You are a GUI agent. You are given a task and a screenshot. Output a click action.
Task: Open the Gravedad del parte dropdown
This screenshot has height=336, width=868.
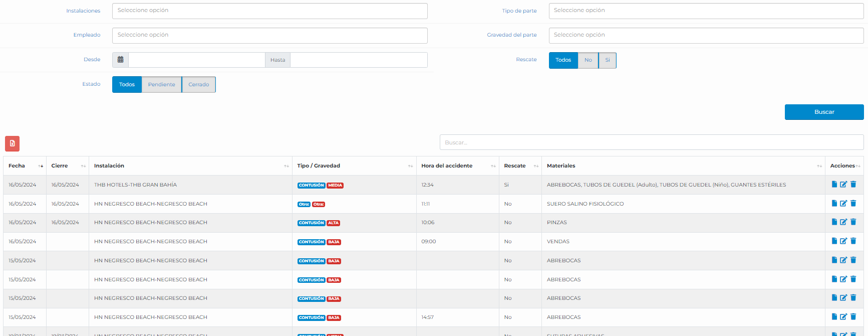pos(706,36)
